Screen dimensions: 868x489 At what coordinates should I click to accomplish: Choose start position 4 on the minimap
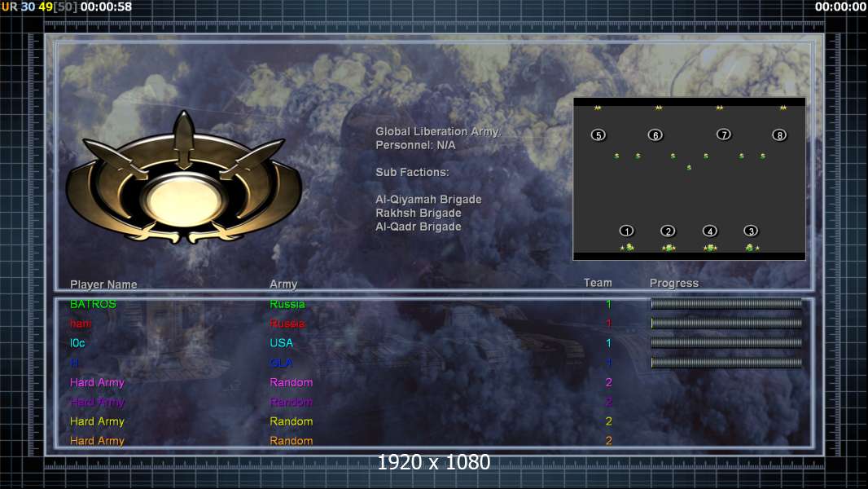pos(710,231)
